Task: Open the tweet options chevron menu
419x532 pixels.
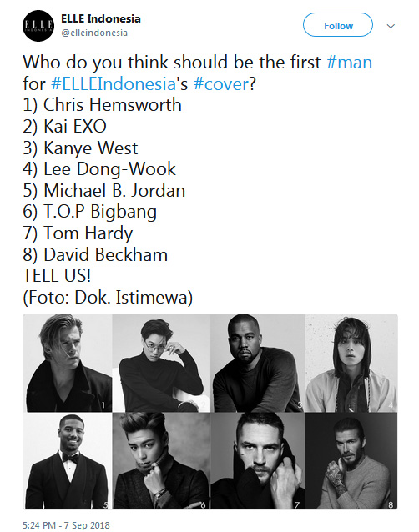Action: (x=391, y=26)
